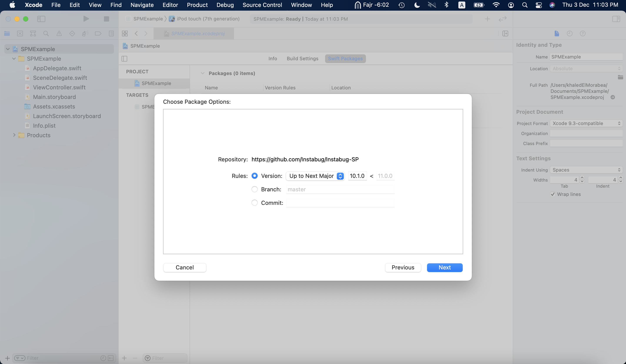Collapse the SPMExample folder group

tap(14, 59)
